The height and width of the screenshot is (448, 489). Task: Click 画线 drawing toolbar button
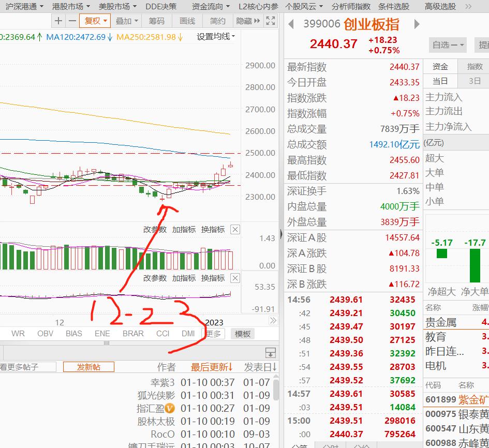[x=187, y=21]
